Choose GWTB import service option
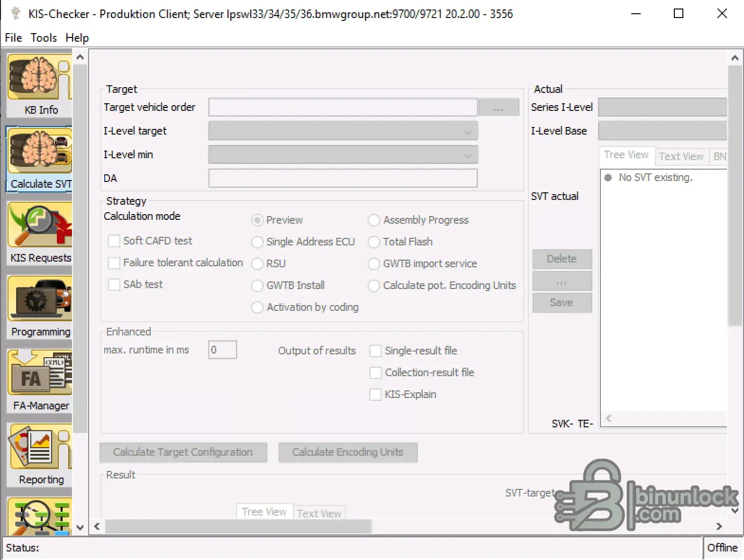The height and width of the screenshot is (560, 744). [374, 264]
